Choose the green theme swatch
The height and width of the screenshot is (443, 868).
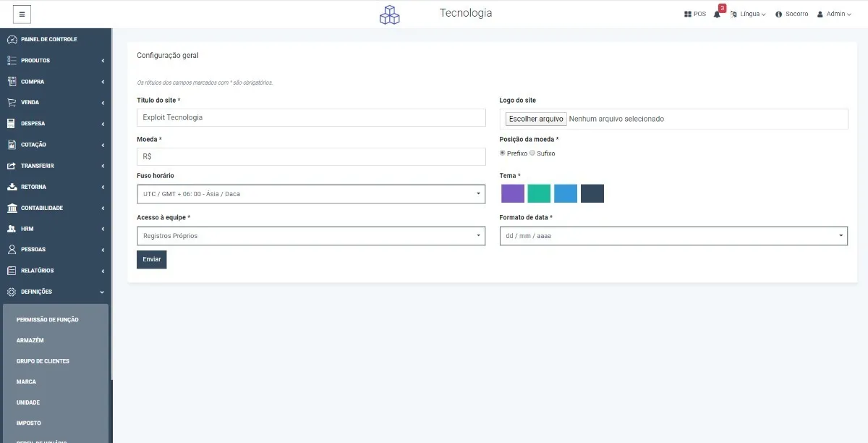click(539, 193)
